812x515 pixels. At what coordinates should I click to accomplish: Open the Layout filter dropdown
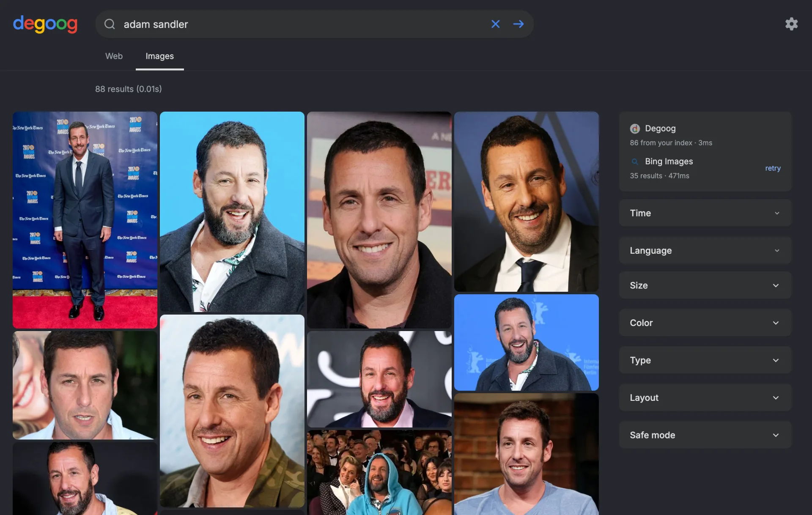pos(705,398)
